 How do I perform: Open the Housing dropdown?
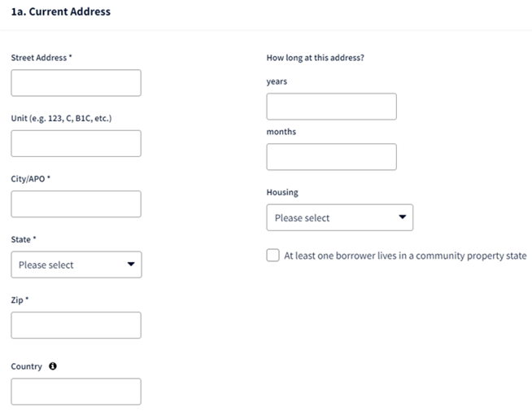click(340, 217)
